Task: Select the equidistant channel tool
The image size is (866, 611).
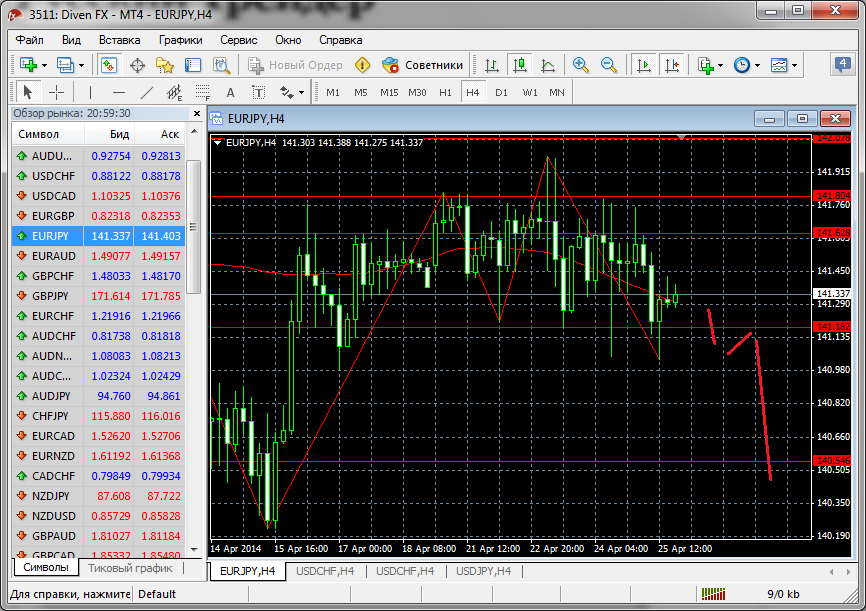Action: (175, 92)
